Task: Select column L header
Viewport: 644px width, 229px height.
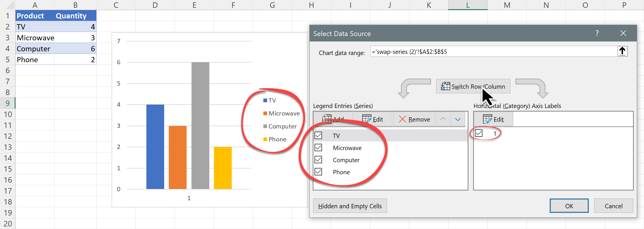Action: 468,5
